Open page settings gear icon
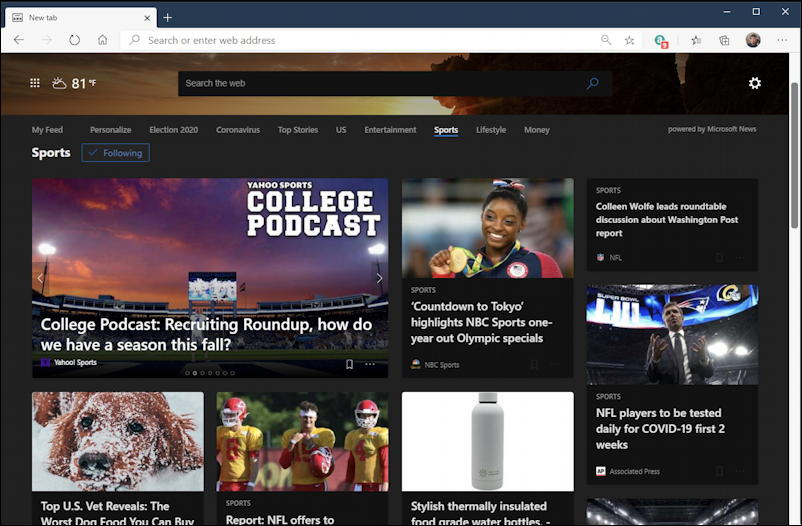802x526 pixels. tap(755, 83)
